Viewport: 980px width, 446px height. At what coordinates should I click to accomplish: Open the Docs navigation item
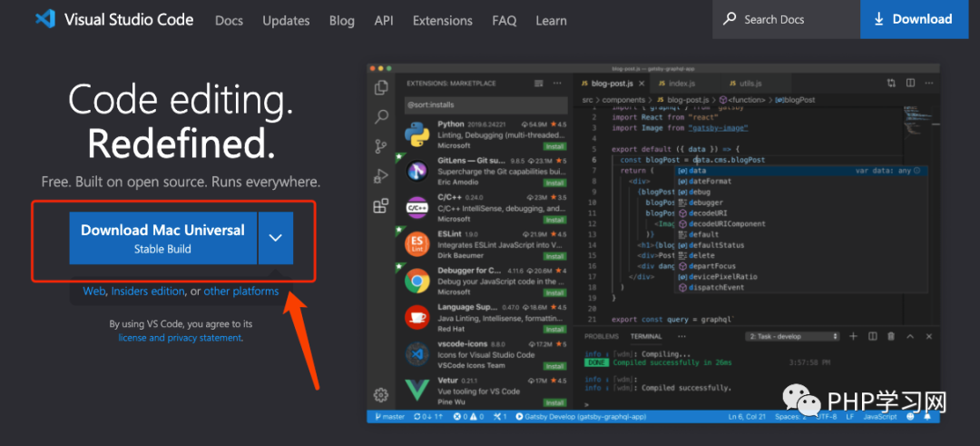coord(229,21)
